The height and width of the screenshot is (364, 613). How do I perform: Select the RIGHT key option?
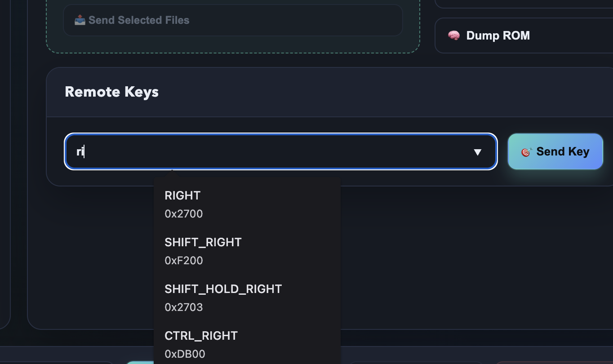click(182, 195)
